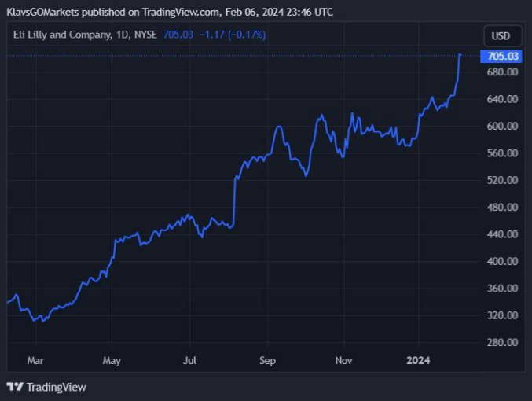Click the 705.03 current price label
The width and height of the screenshot is (532, 401).
(501, 56)
